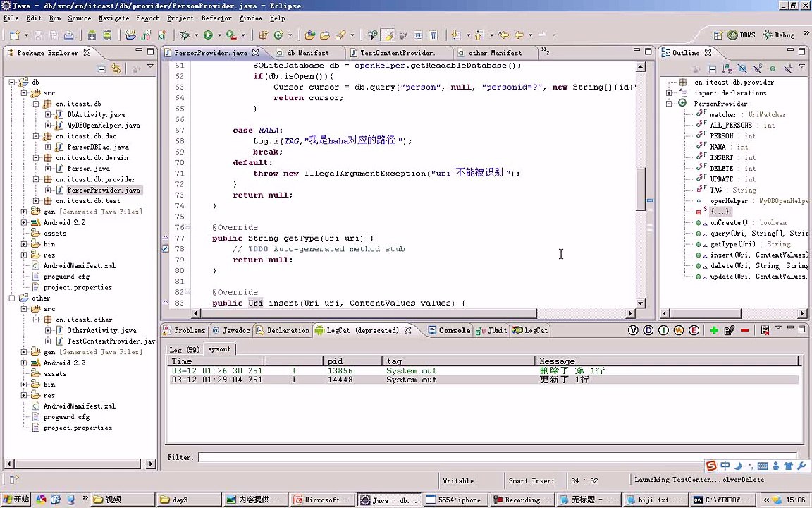This screenshot has height=508, width=812.
Task: Click the red minus Delete Filter icon
Action: [744, 330]
